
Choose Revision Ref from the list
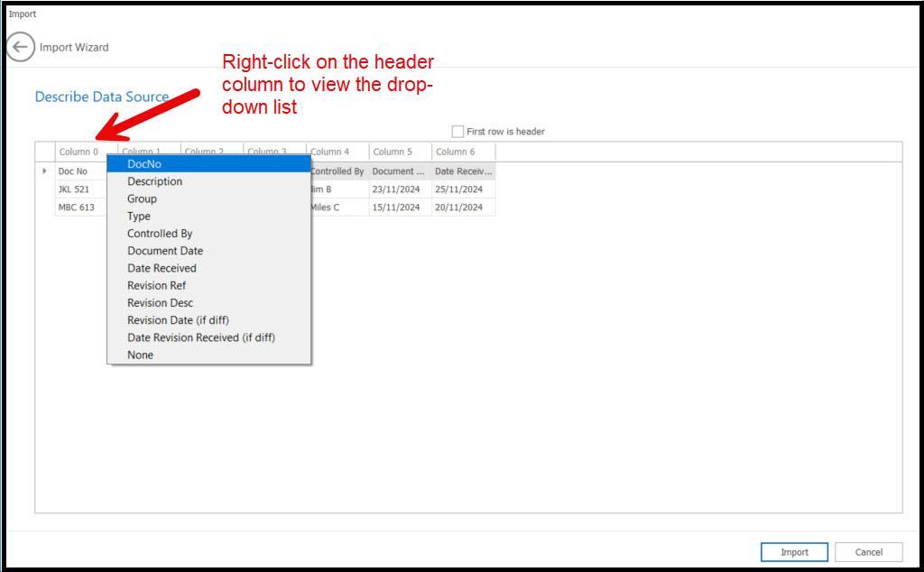[156, 286]
